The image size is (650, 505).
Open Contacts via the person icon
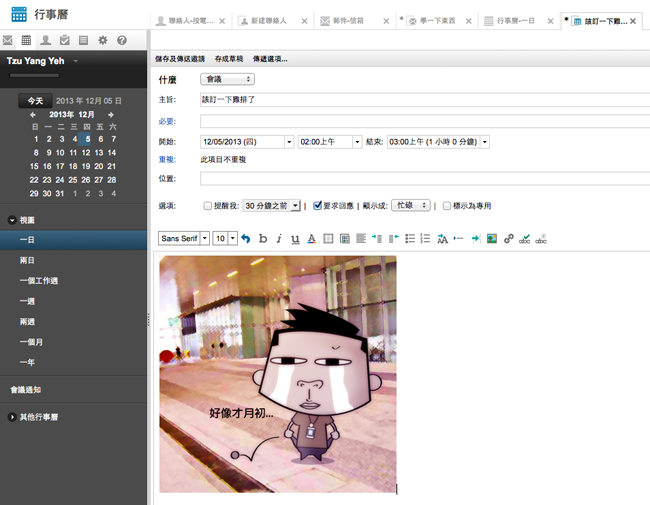pos(45,40)
